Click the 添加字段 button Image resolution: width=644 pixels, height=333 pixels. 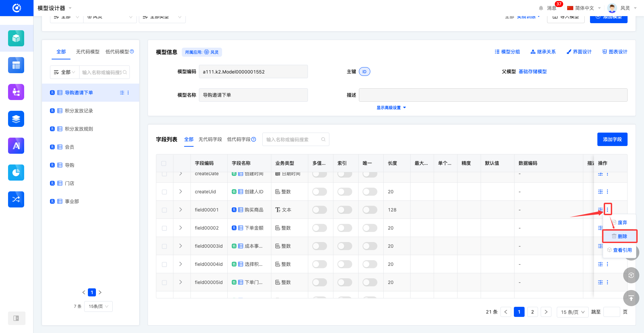pyautogui.click(x=612, y=139)
